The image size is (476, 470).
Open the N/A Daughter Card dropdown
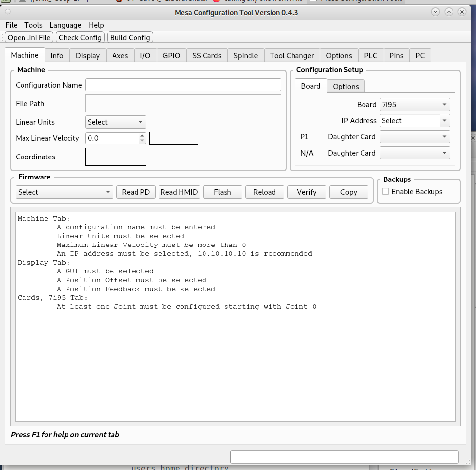415,153
